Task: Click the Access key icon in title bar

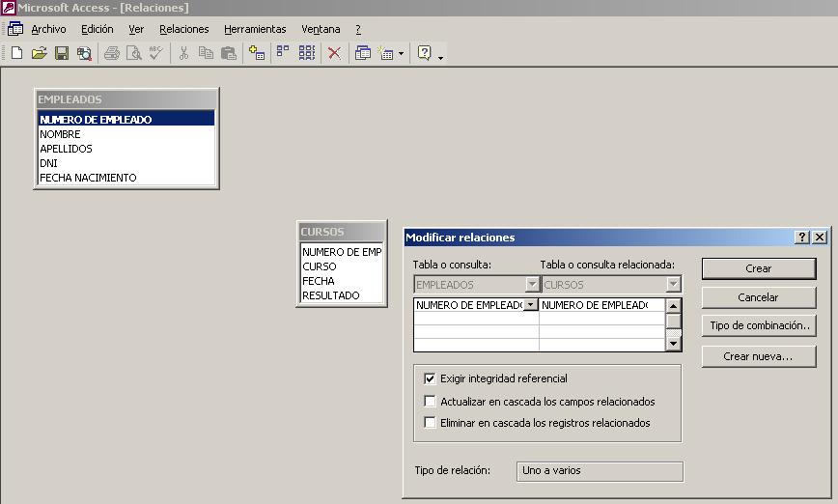Action: 8,8
